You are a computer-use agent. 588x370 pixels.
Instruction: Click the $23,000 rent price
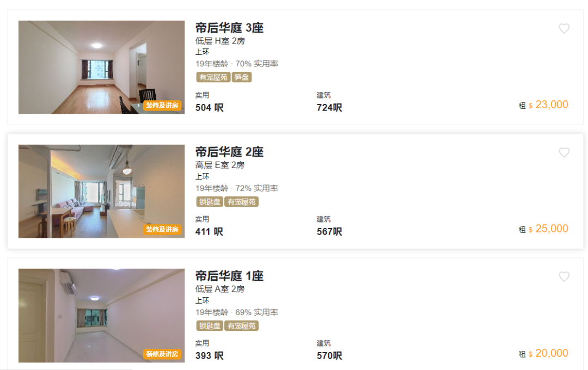(x=548, y=104)
